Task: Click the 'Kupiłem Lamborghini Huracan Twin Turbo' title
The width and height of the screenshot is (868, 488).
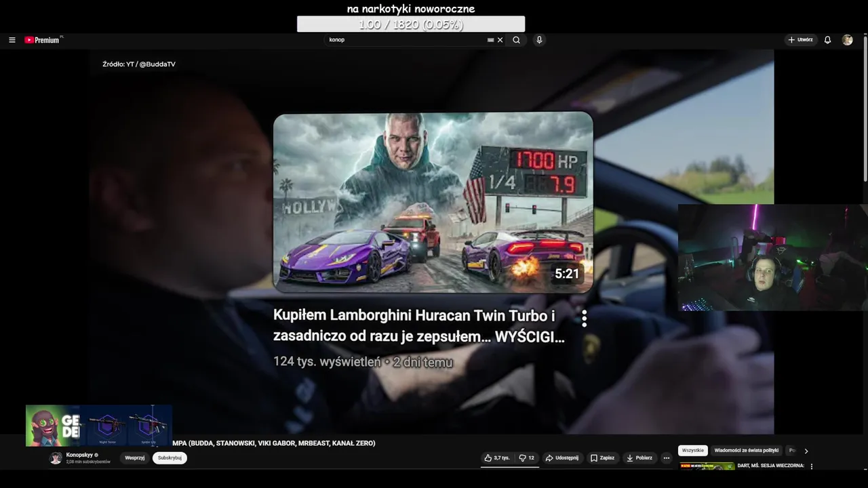Action: pos(419,326)
